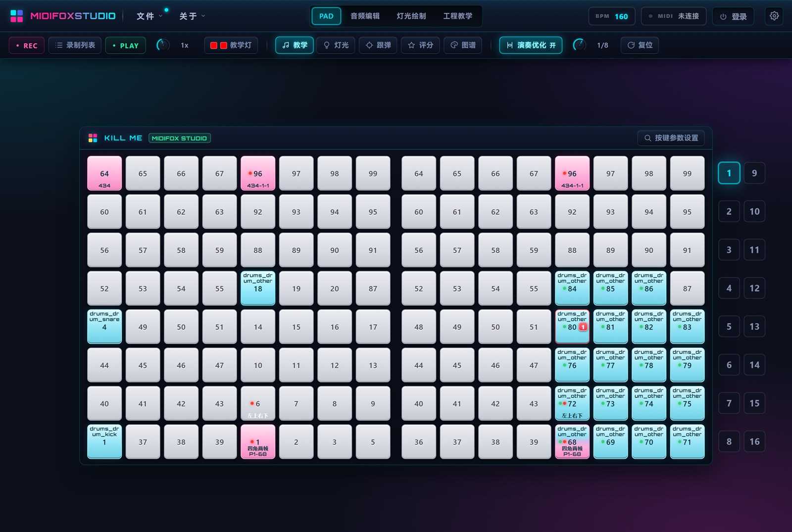Click the pink pad 64 labeled 434
Image resolution: width=792 pixels, height=532 pixels.
pyautogui.click(x=104, y=173)
